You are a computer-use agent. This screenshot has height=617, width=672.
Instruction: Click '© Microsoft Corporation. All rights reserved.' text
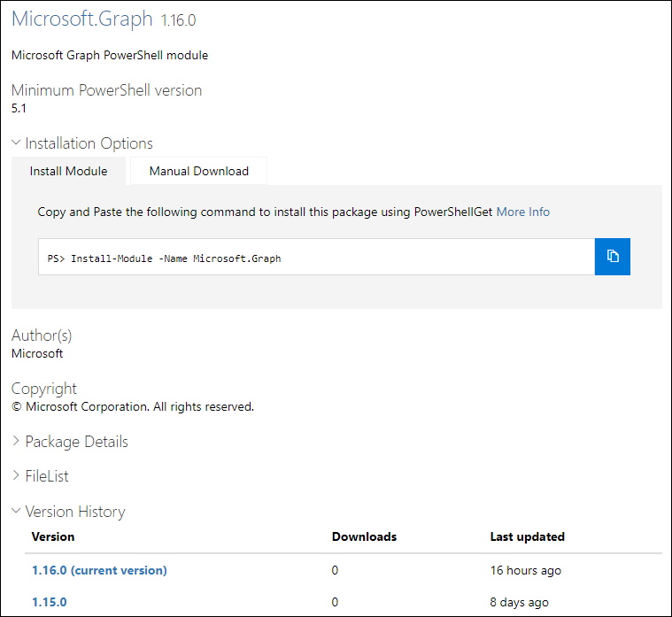[x=133, y=406]
